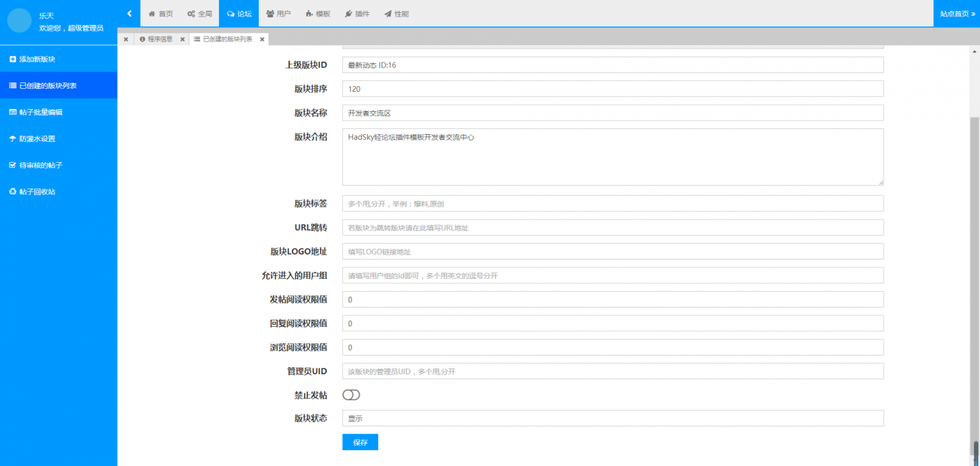Toggle the 禁止发帖 switch
This screenshot has width=980, height=466.
[351, 395]
